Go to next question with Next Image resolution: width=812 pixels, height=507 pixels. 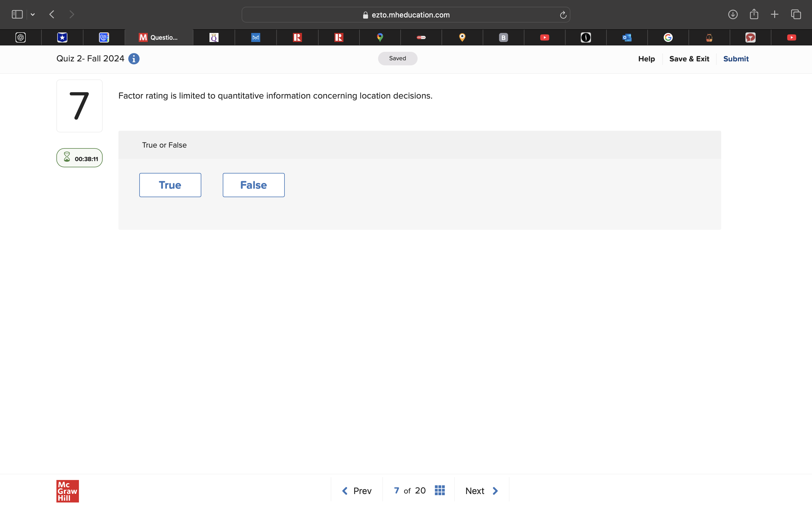click(x=482, y=491)
